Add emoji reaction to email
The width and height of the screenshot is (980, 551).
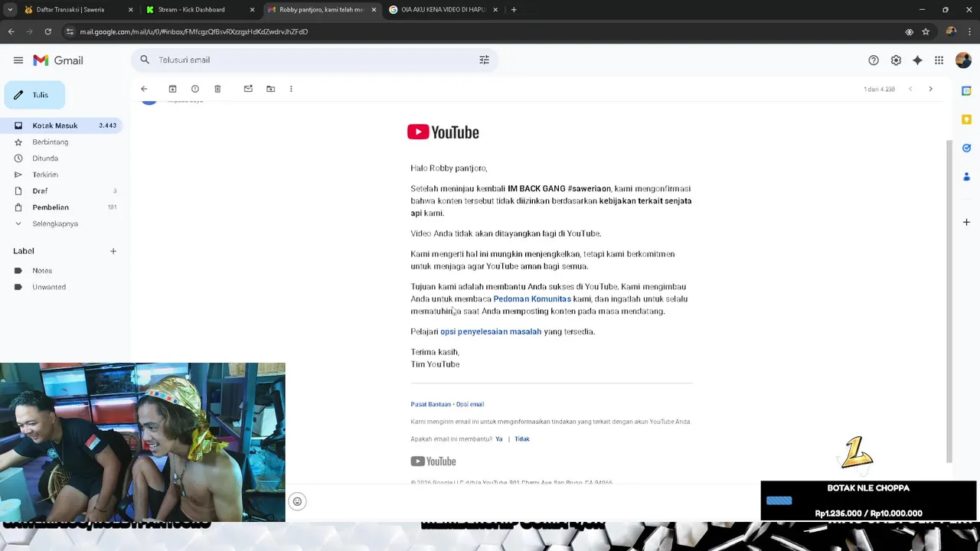[x=297, y=501]
